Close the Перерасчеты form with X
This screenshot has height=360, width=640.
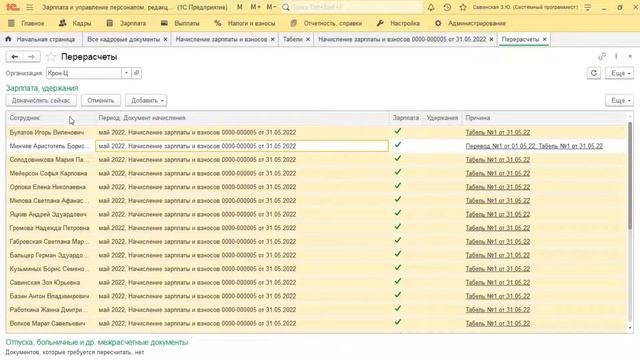point(630,57)
